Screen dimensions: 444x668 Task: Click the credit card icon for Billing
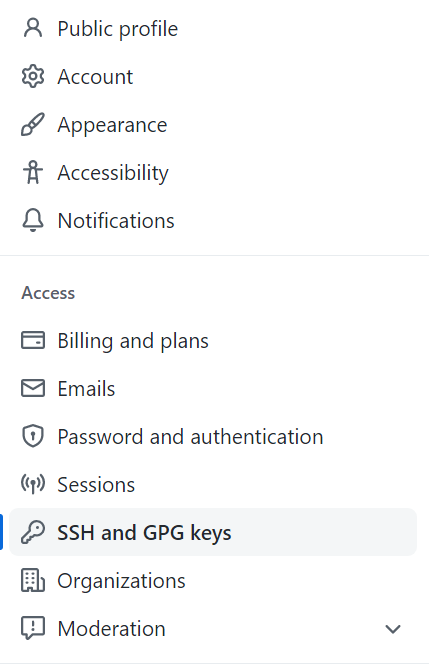coord(33,340)
